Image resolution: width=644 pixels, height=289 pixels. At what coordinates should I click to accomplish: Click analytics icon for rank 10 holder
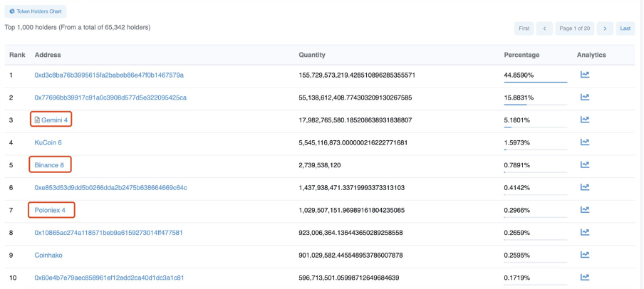585,278
